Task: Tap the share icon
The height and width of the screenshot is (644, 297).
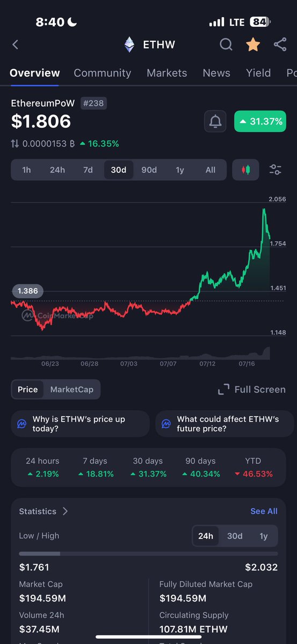Action: (x=280, y=45)
